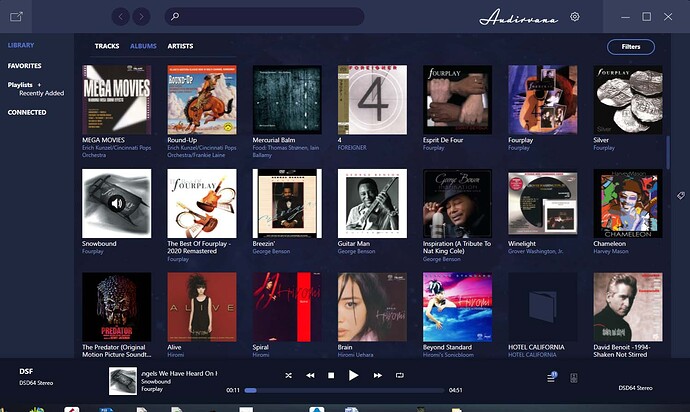Click the playback progress bar

344,390
